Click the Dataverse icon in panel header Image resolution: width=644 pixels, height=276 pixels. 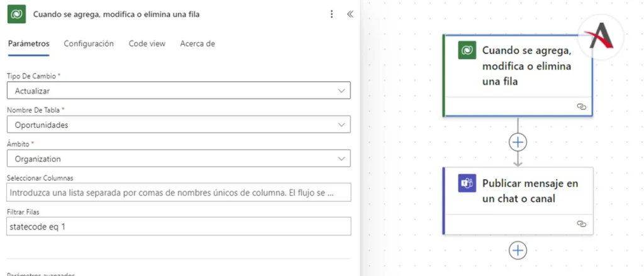pyautogui.click(x=16, y=14)
